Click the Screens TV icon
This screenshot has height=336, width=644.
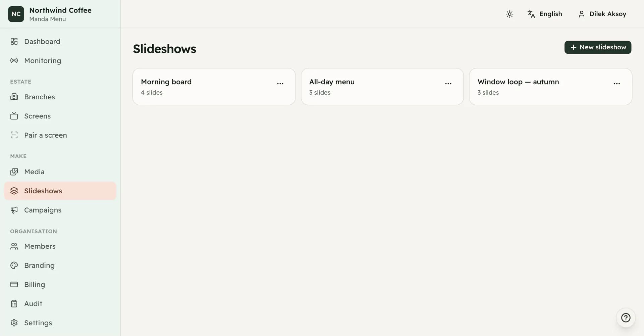(14, 116)
